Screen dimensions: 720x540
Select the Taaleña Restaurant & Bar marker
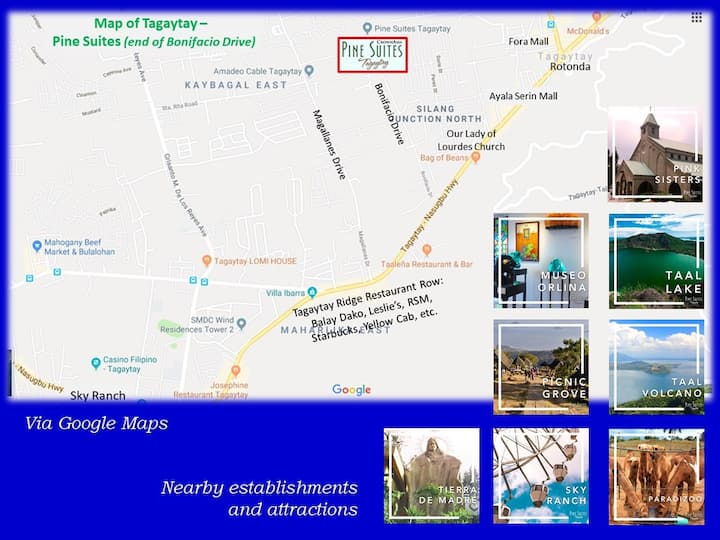427,250
